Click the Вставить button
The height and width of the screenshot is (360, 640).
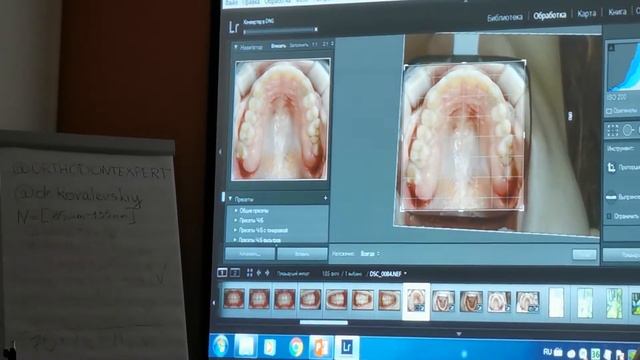[x=302, y=253]
